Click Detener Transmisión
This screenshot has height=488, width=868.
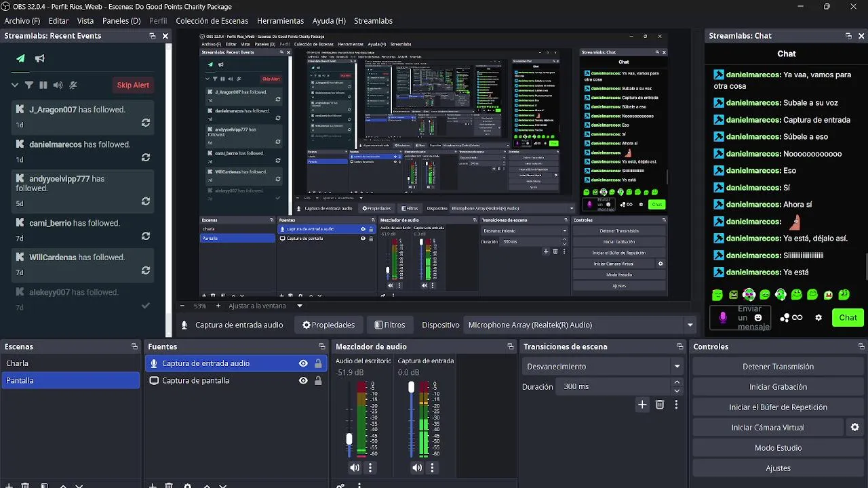[x=778, y=367]
